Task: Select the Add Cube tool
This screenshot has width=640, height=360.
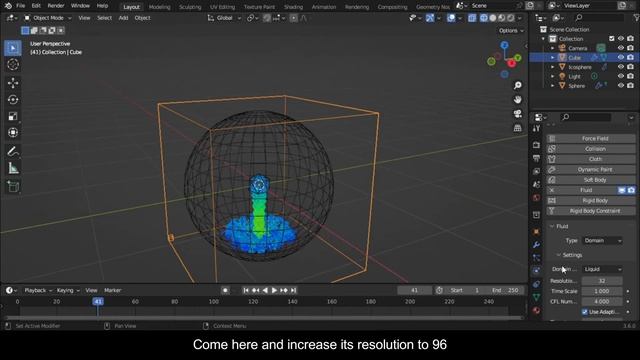Action: [x=13, y=187]
